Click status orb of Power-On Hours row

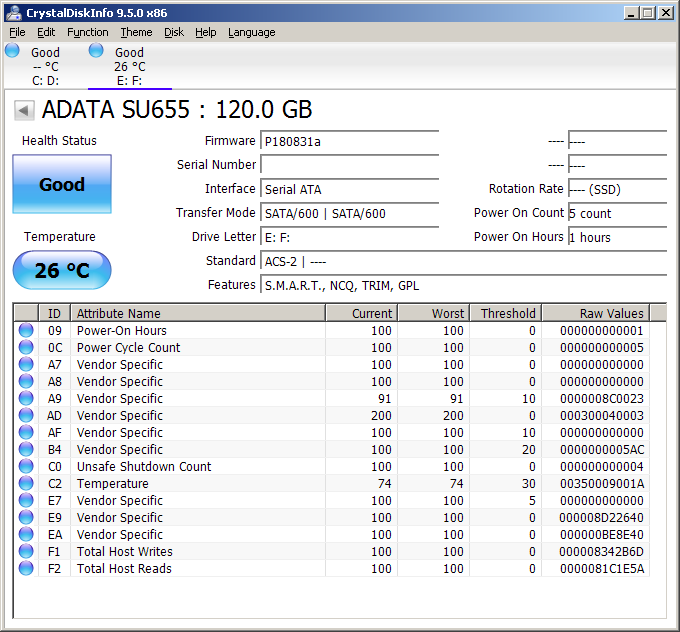point(26,330)
